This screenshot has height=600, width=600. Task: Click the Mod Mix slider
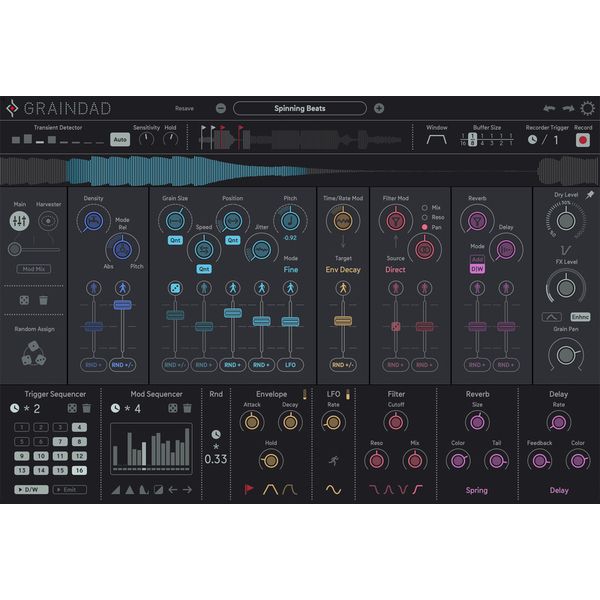(34, 269)
